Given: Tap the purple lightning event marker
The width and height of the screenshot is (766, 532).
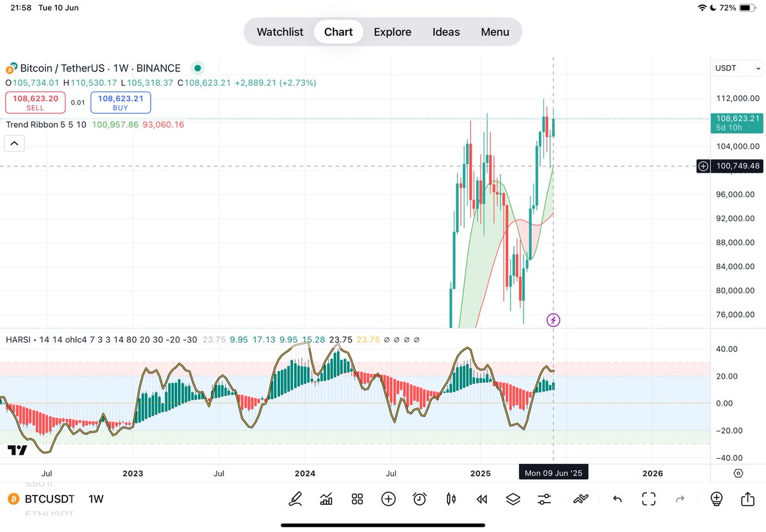Looking at the screenshot, I should click(x=553, y=320).
